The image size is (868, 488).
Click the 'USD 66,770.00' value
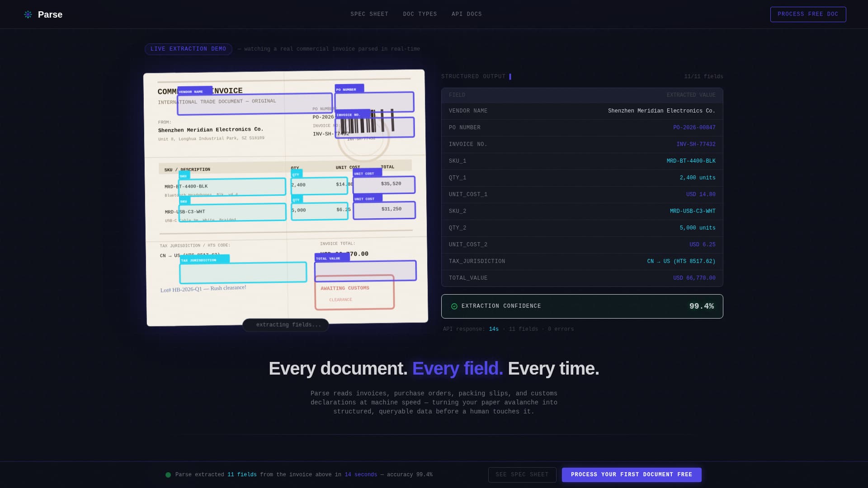coord(694,278)
